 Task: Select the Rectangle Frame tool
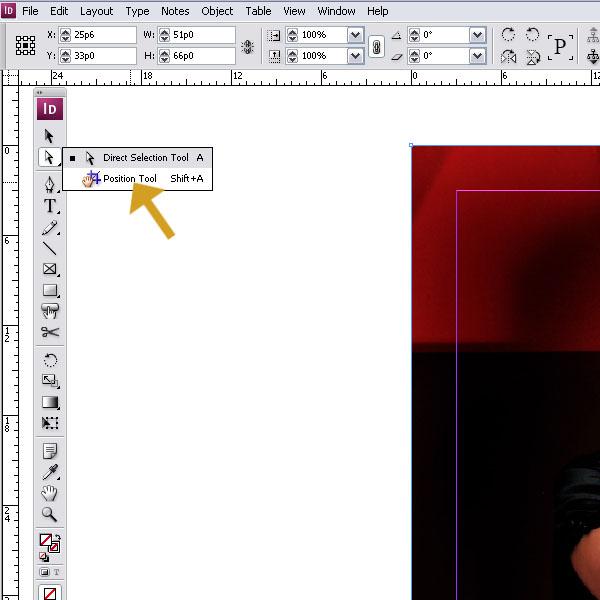coord(49,269)
